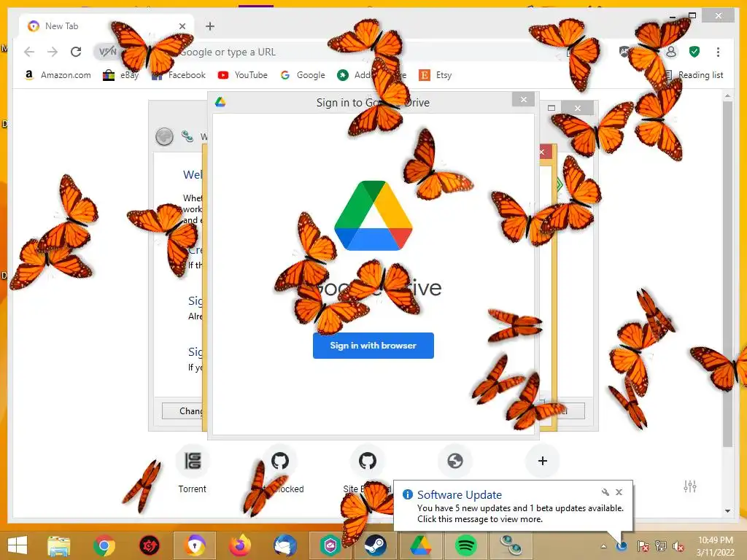Open the Torrent shortcut tile
This screenshot has width=747, height=560.
pos(193,469)
